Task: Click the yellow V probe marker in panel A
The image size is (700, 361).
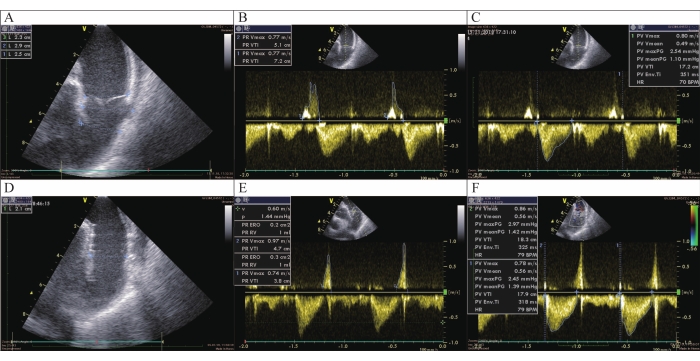Action: coord(83,29)
